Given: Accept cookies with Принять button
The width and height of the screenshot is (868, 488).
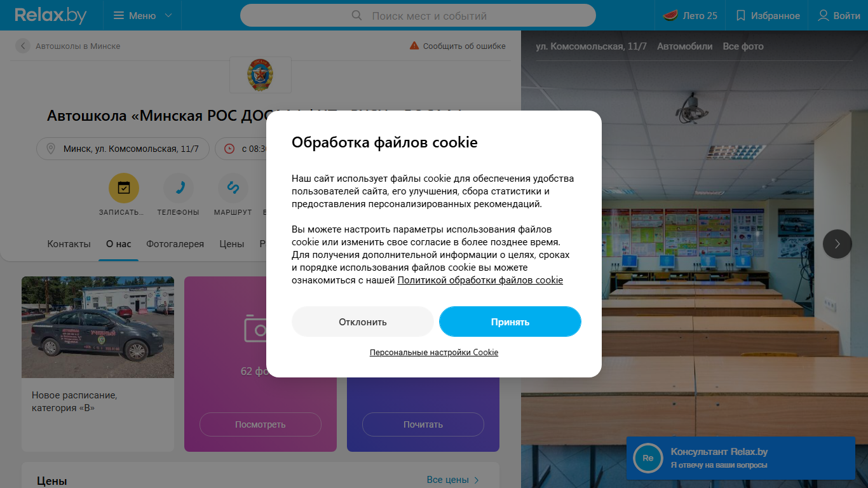Looking at the screenshot, I should 510,322.
